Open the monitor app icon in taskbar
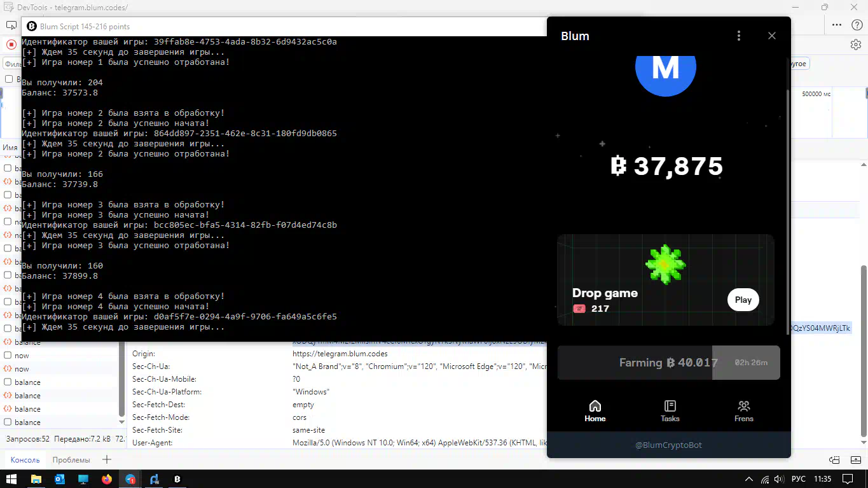868x488 pixels. pos(83,479)
